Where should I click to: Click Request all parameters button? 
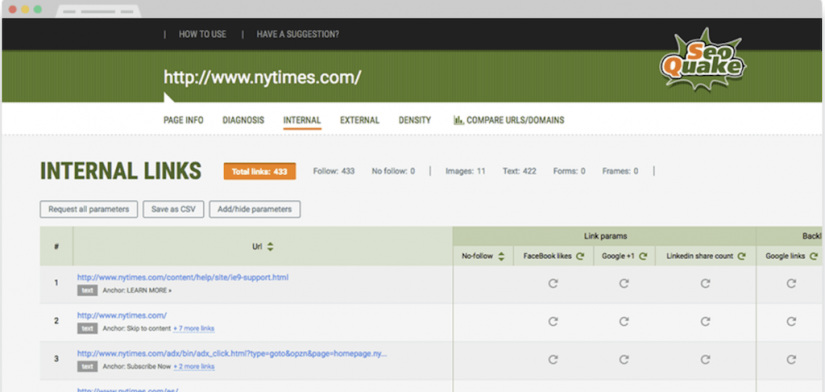point(88,209)
